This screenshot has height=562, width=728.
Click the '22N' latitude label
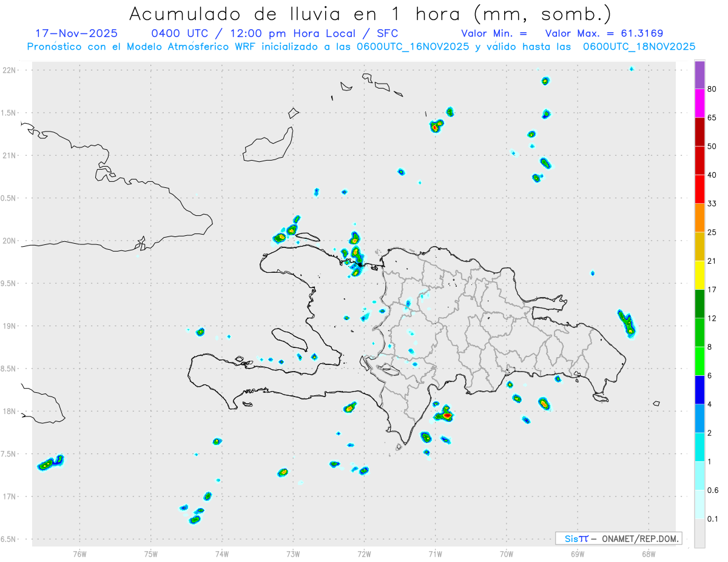point(10,70)
